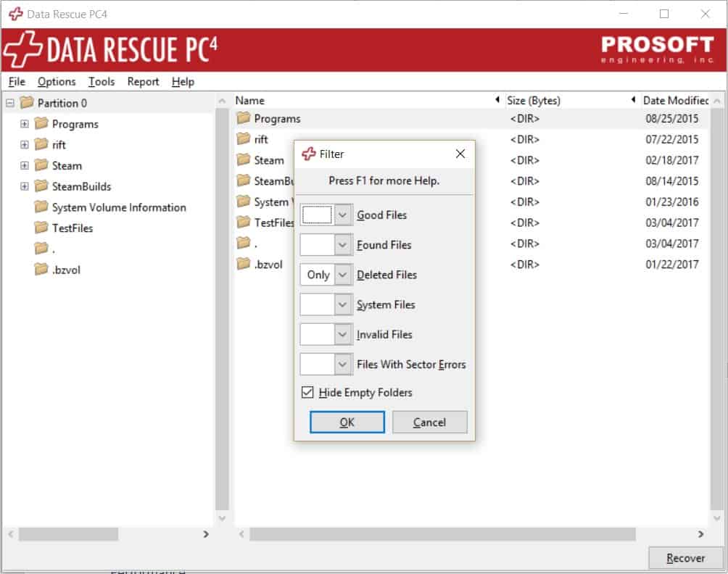Expand the rift tree node
Screen dimensions: 728x574
point(25,145)
